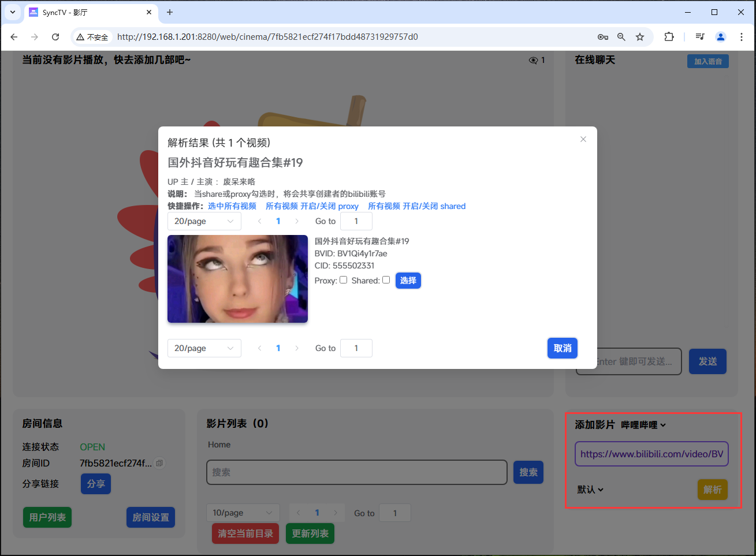Enable the Shared checkbox for the video
756x556 pixels.
coord(386,279)
